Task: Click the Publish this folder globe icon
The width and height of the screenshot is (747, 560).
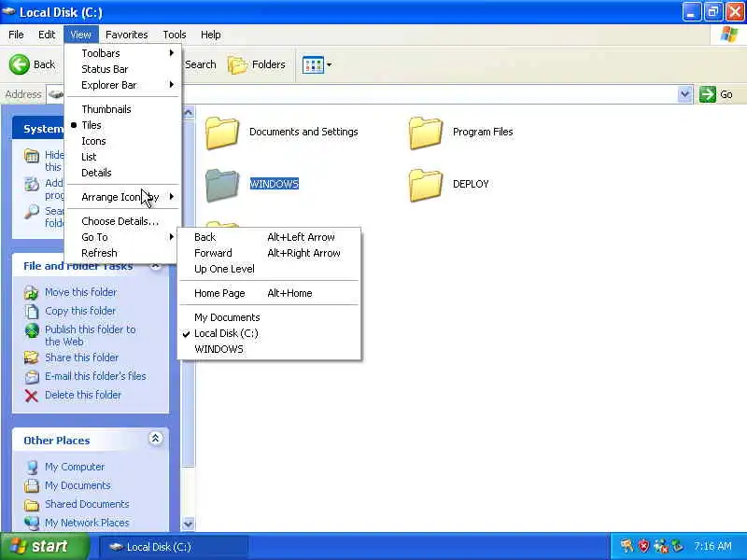Action: click(32, 330)
